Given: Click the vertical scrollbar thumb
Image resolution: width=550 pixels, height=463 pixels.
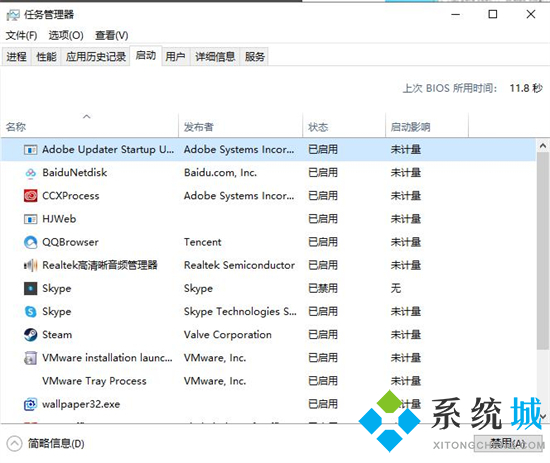Looking at the screenshot, I should (543, 251).
